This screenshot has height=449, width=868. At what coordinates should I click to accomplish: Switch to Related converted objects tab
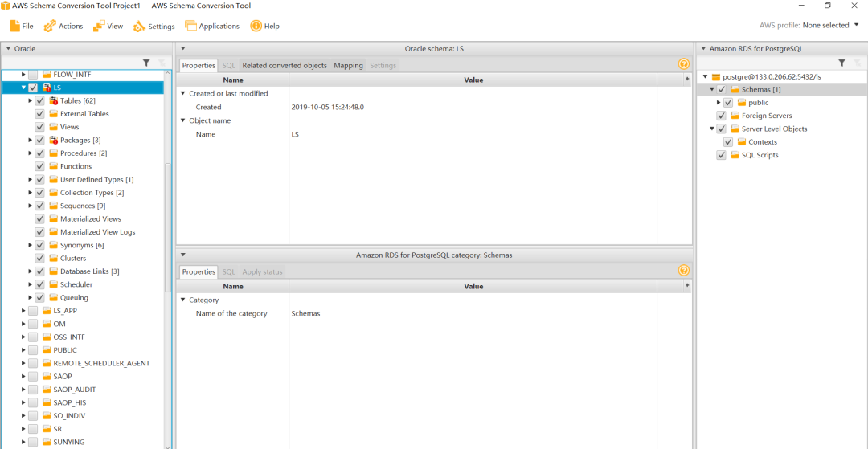[x=285, y=65]
